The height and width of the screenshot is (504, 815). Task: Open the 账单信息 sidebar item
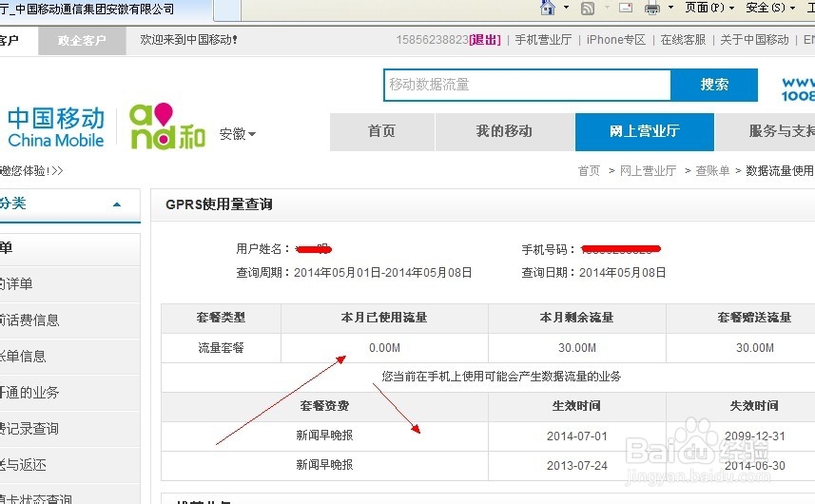coord(69,357)
